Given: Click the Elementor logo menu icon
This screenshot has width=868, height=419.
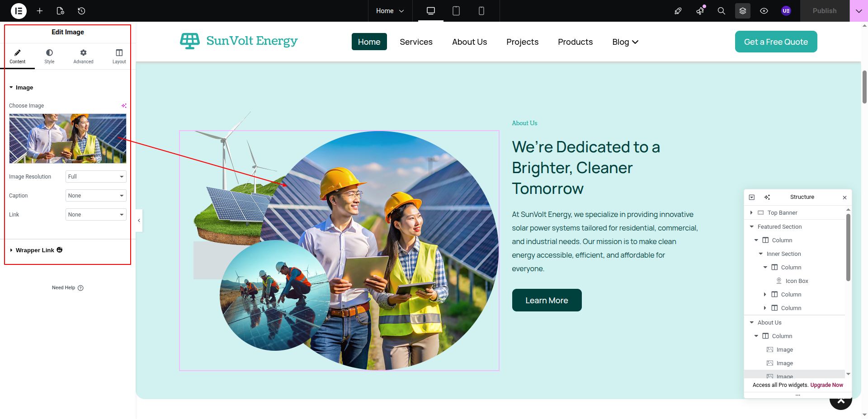Looking at the screenshot, I should click(19, 11).
